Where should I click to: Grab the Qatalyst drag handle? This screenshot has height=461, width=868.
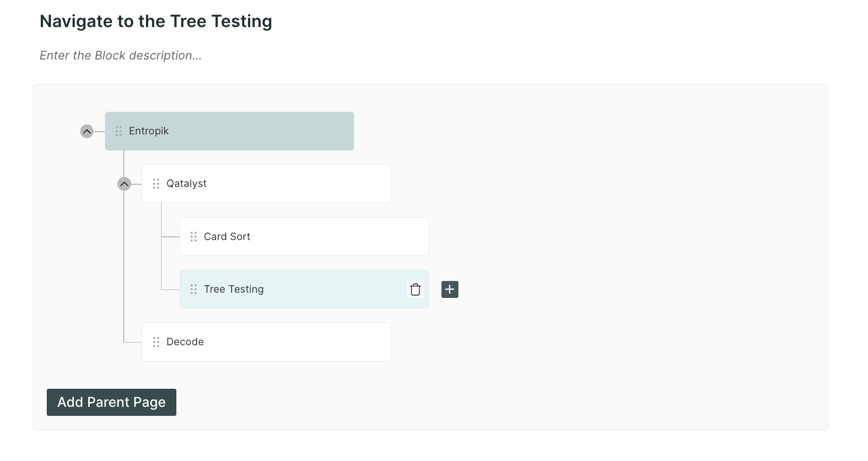[156, 184]
